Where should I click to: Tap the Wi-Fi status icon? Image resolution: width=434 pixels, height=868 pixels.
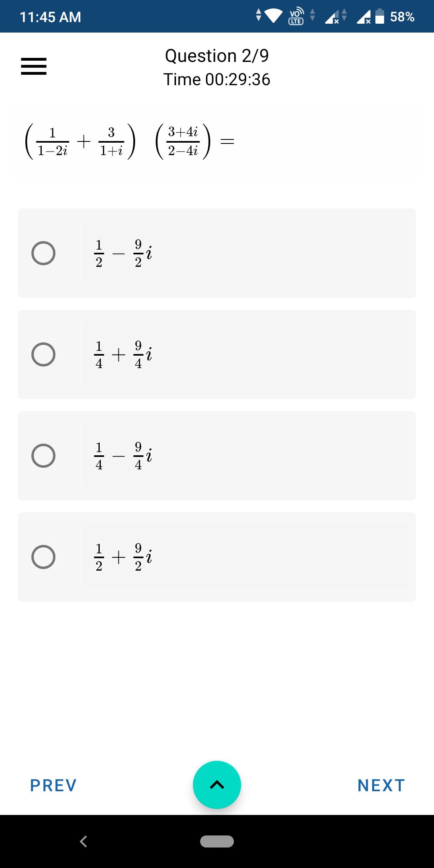click(x=273, y=16)
